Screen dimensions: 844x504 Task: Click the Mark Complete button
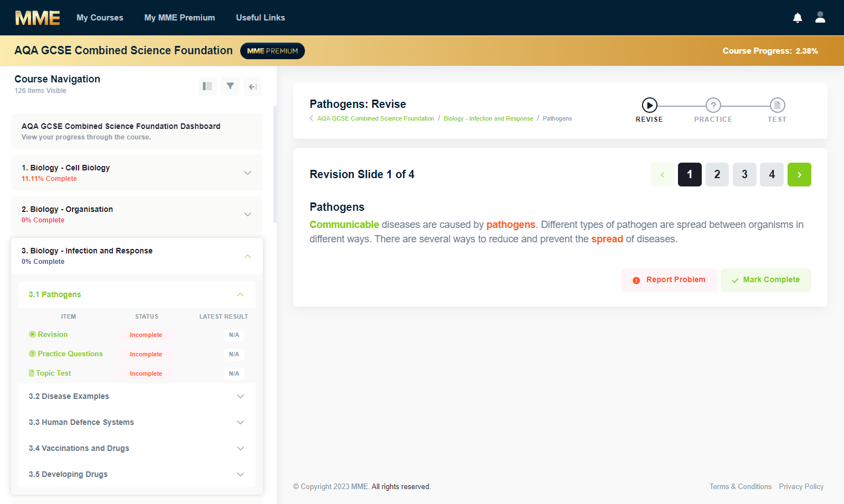766,280
